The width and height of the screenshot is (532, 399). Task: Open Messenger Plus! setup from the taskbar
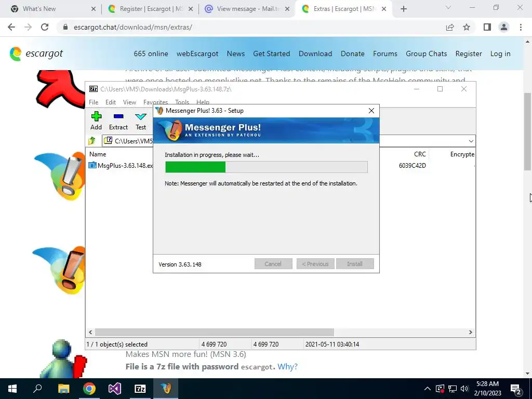point(166,389)
